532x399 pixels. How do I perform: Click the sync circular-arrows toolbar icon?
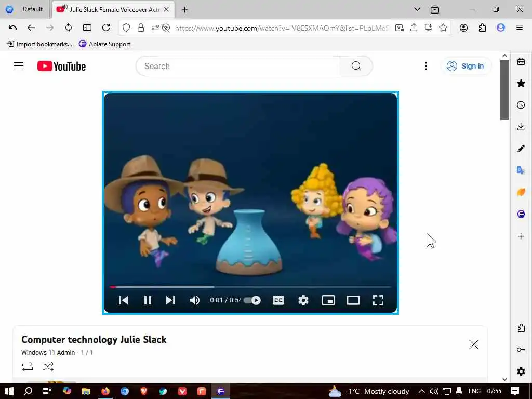[69, 28]
